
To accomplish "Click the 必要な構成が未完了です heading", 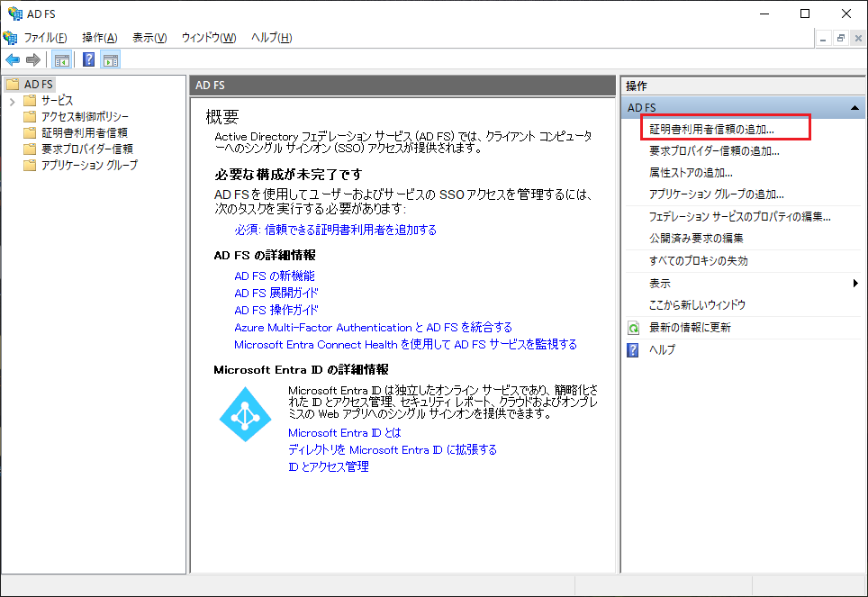I will click(x=288, y=175).
